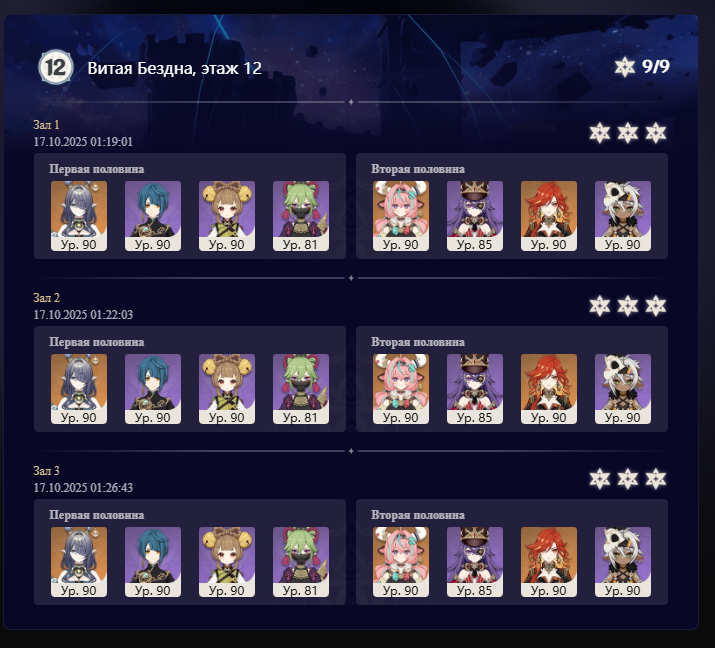715x648 pixels.
Task: Click Зал 3 Вторая половина heading
Action: [418, 515]
